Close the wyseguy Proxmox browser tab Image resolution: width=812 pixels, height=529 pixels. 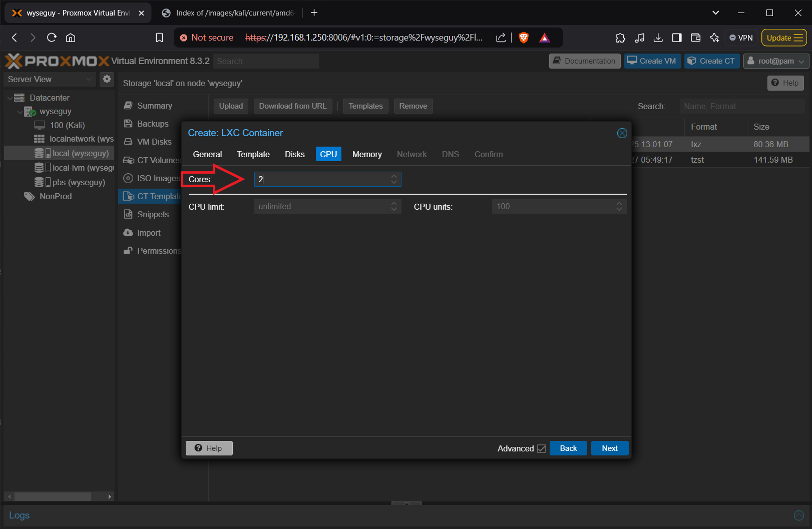coord(141,13)
